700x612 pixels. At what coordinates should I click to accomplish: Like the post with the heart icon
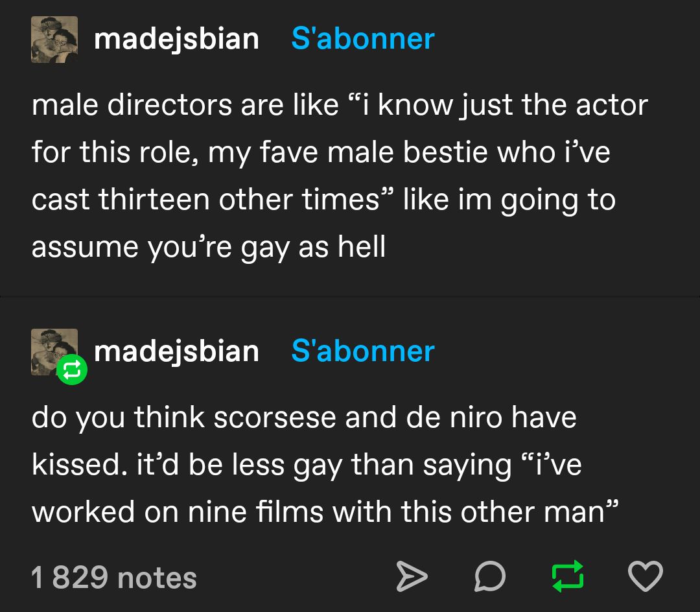[x=646, y=577]
